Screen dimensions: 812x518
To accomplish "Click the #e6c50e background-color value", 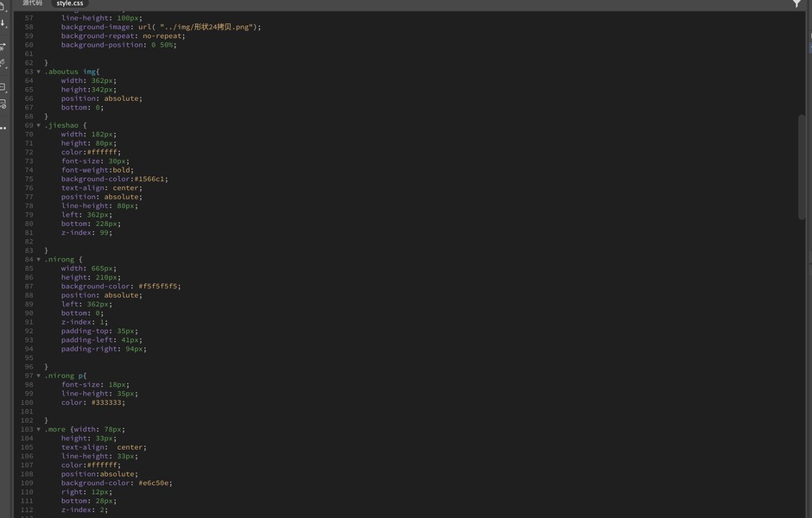I will pos(155,483).
